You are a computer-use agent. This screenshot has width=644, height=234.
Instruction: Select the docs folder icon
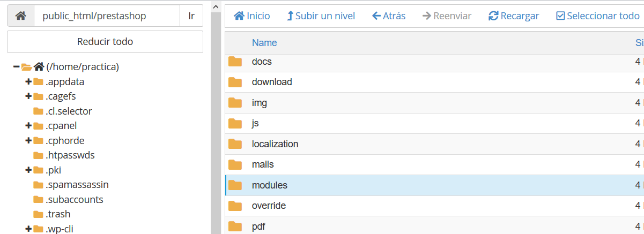click(235, 62)
